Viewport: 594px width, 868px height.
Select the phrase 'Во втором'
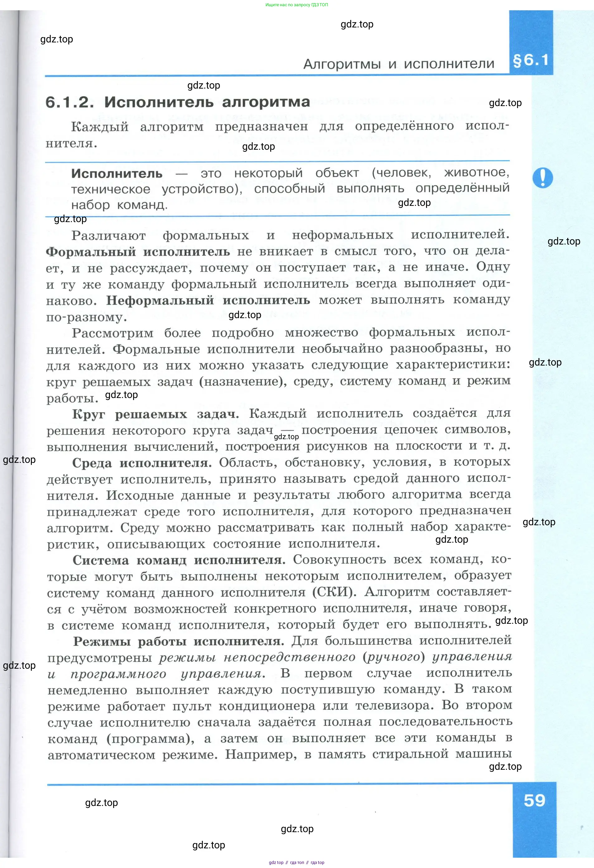pyautogui.click(x=477, y=705)
